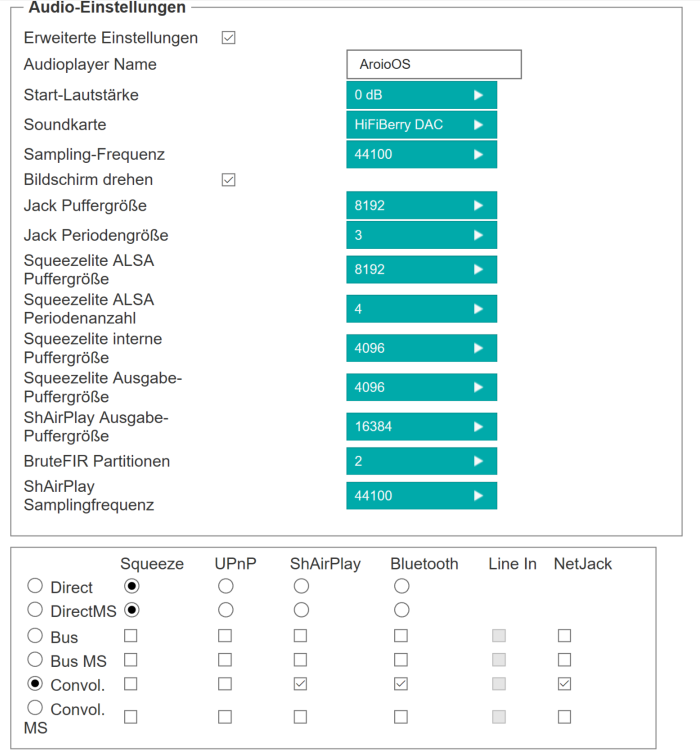Enable NetJack checkbox in Bus MS row
Screen dimensions: 700x756
click(x=564, y=660)
